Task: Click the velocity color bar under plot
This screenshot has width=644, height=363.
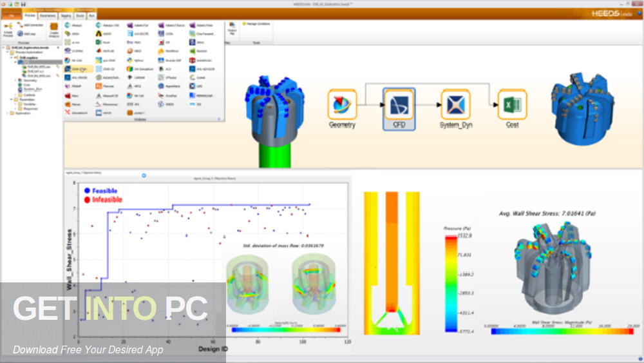Action: pyautogui.click(x=285, y=329)
